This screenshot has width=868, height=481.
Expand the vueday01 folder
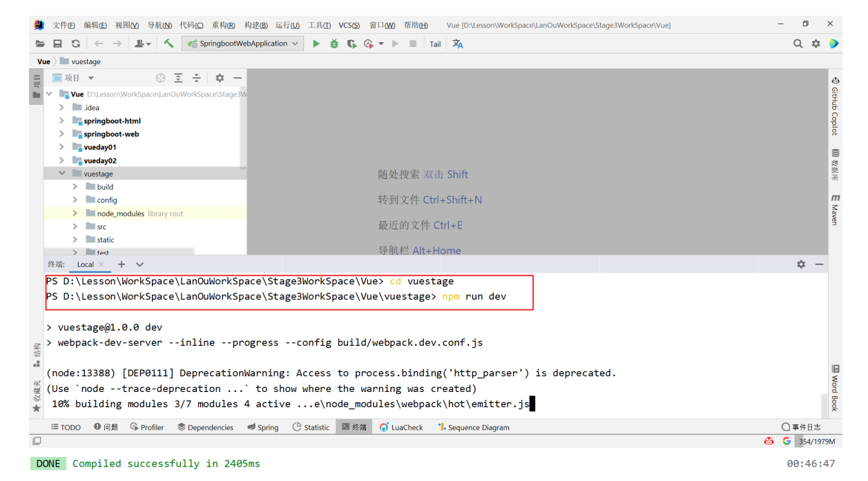[61, 147]
